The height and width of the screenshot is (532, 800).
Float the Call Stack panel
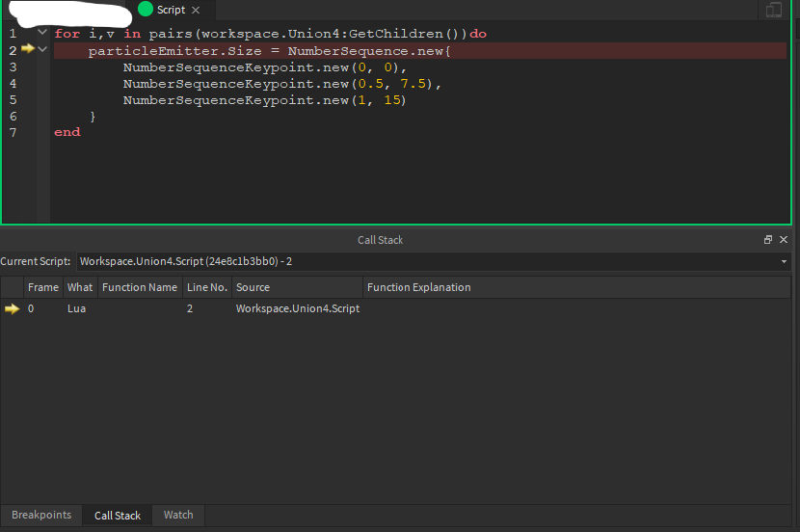pyautogui.click(x=768, y=240)
